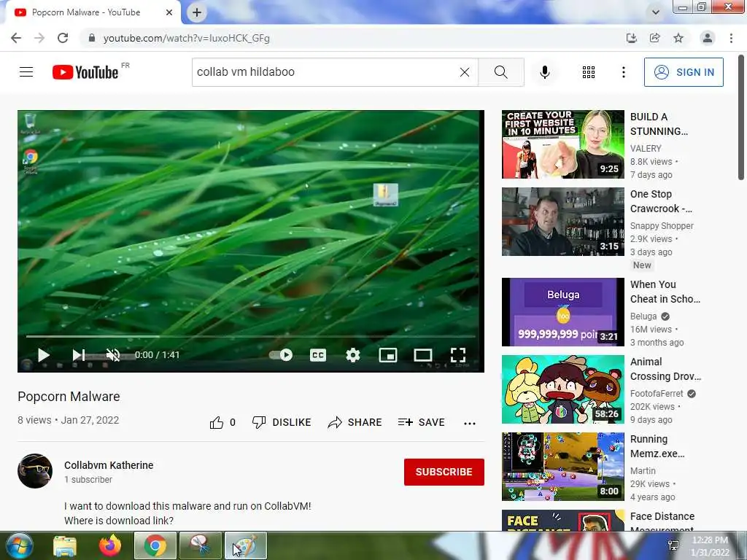The width and height of the screenshot is (747, 560).
Task: Click the share page icon in address bar
Action: coord(655,38)
